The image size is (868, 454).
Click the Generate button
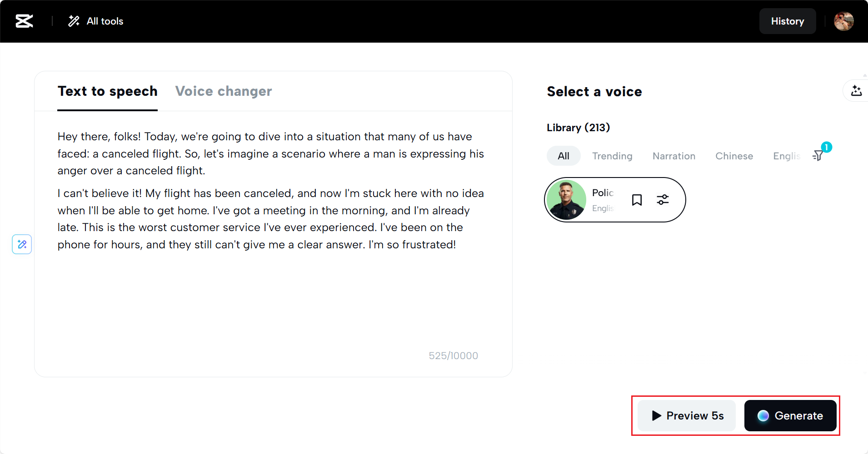(790, 415)
